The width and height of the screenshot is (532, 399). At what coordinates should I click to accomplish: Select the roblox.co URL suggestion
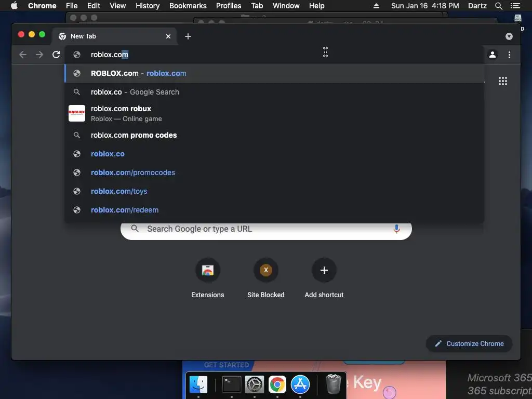pos(274,154)
